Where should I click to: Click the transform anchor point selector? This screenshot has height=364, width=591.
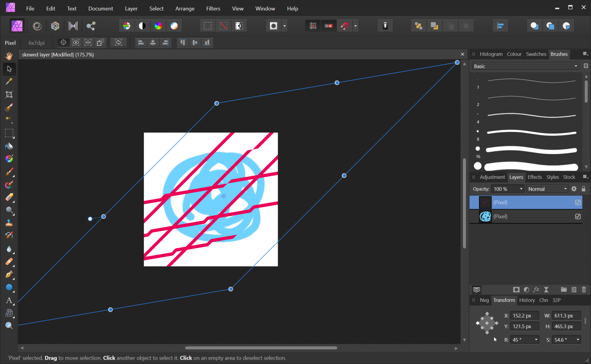[x=487, y=323]
